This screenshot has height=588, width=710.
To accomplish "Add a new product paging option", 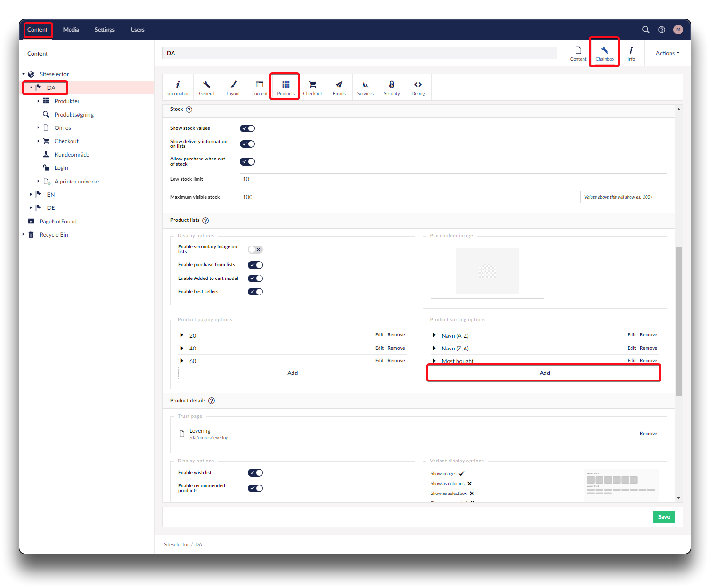I will (292, 373).
